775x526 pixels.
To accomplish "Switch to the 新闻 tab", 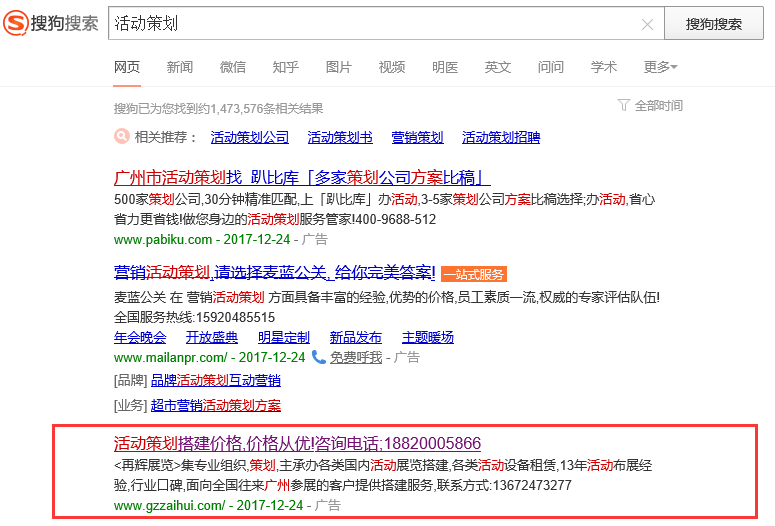I will [x=180, y=67].
